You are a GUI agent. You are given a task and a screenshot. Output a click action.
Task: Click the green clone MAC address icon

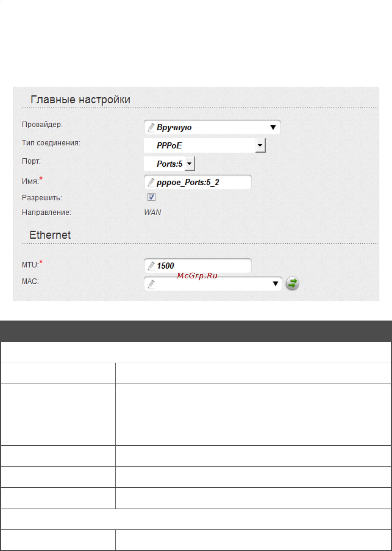[x=292, y=283]
